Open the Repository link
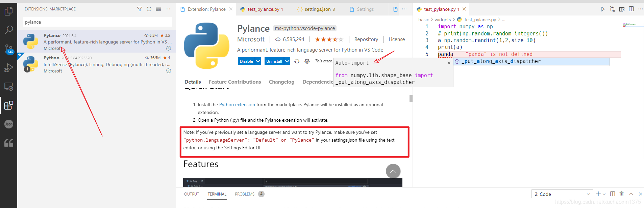 pos(366,39)
